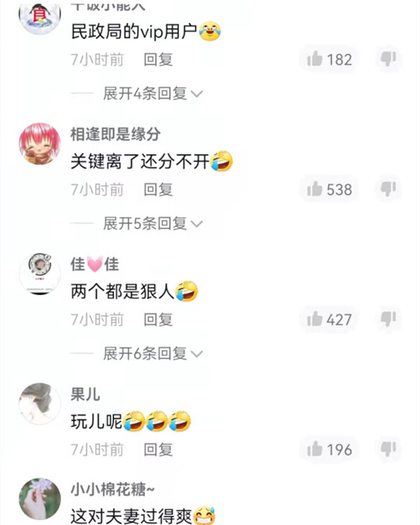Expand 展开5条回复 replies

pos(153,223)
